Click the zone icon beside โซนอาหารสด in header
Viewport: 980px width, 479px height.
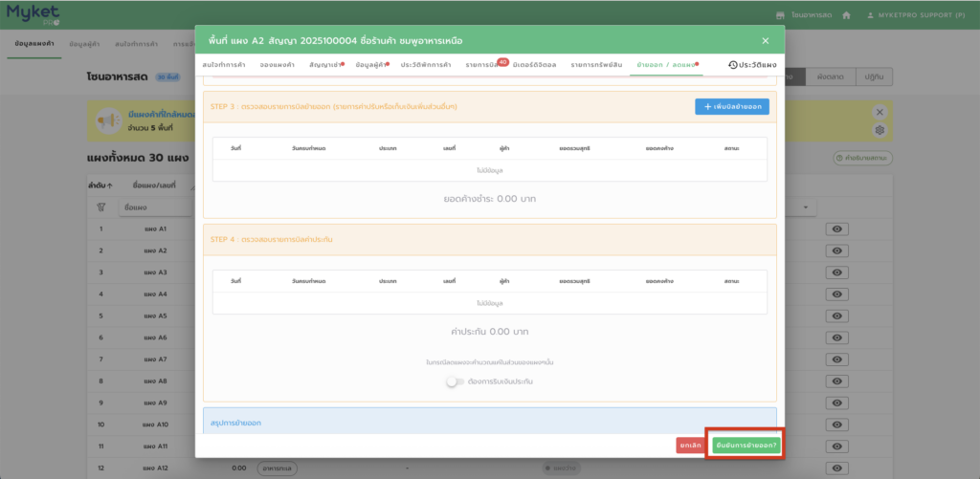click(x=780, y=15)
